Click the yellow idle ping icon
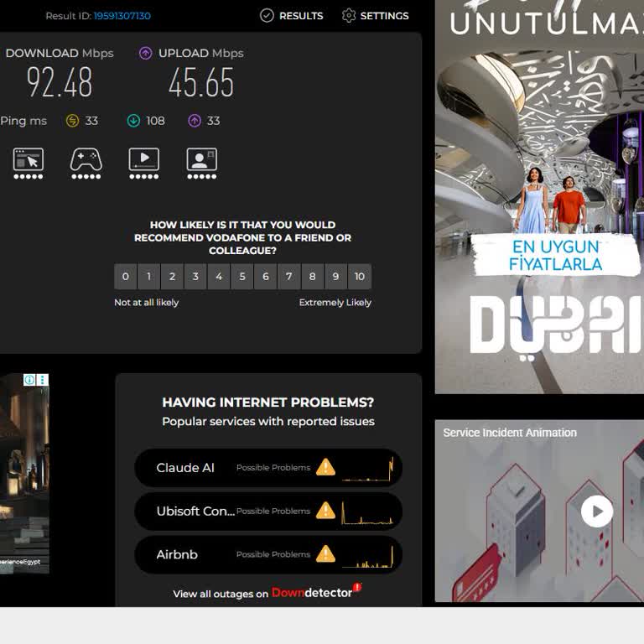Viewport: 644px width, 644px height. tap(72, 121)
